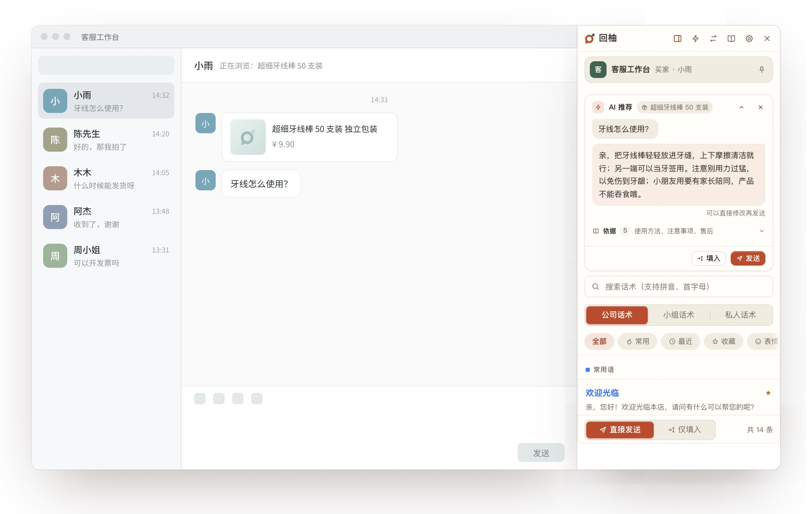Focus the 搜索话术 search field
Screen dimensions: 812x514
(x=678, y=287)
